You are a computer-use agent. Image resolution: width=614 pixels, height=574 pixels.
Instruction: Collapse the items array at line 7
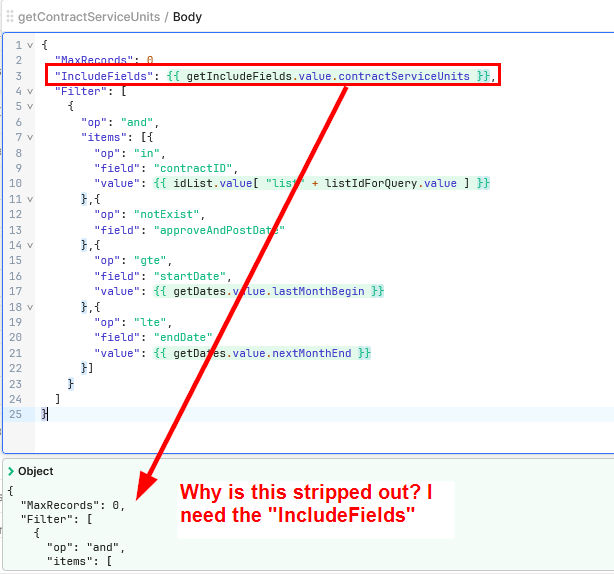[30, 137]
